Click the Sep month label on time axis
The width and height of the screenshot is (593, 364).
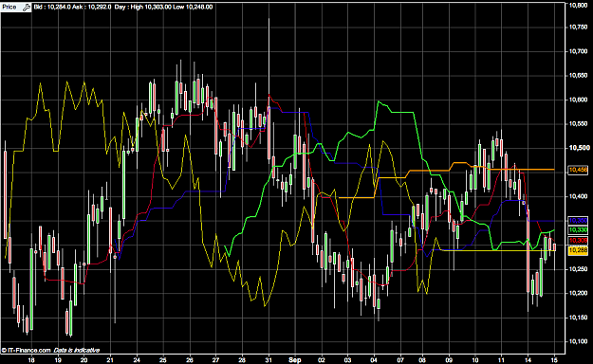(x=295, y=360)
